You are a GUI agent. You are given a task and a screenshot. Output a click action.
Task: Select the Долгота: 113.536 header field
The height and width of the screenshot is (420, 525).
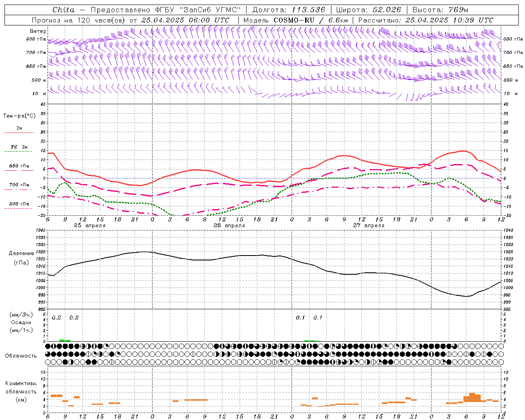(x=289, y=10)
